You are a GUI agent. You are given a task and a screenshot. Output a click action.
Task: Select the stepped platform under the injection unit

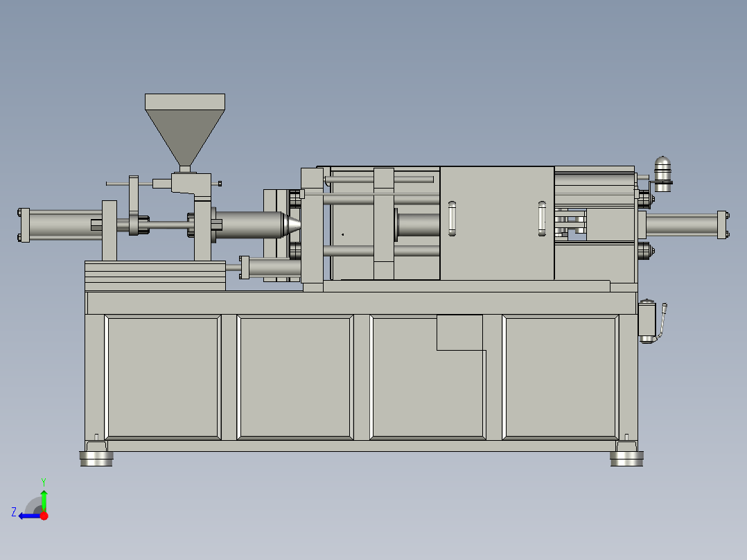point(155,276)
